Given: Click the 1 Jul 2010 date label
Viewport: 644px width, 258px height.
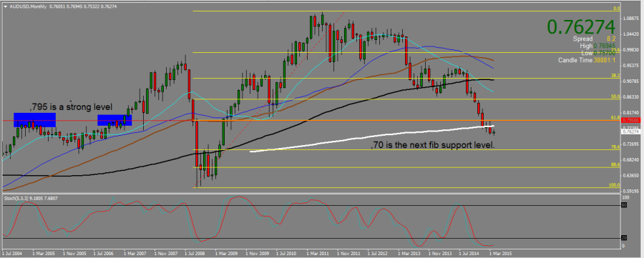Looking at the screenshot, I should [286, 253].
